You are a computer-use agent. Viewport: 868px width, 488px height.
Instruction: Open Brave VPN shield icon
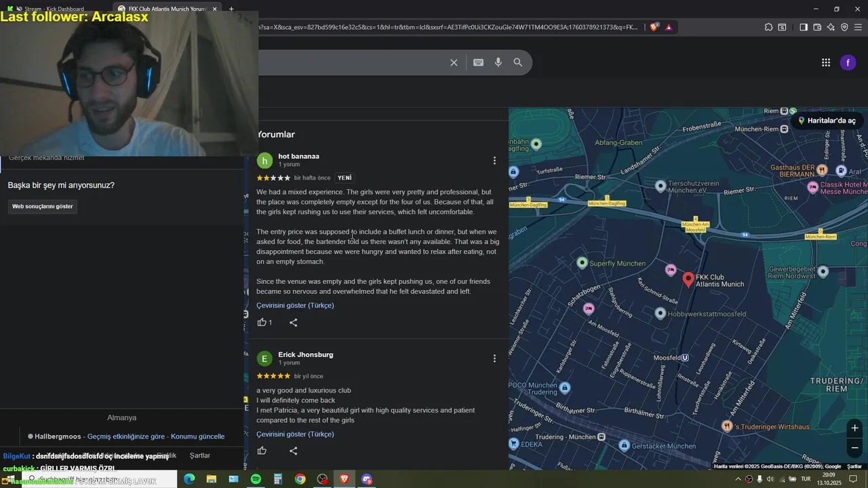(844, 27)
